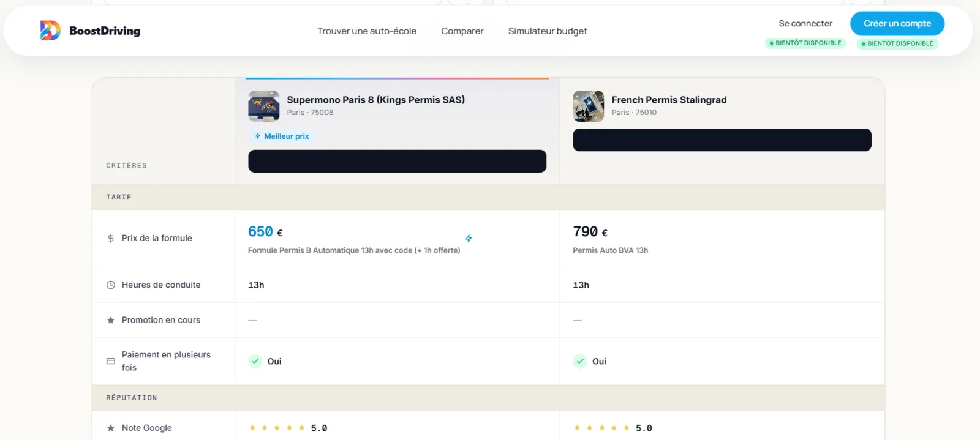Click the dollar icon beside Prix de la formule

pyautogui.click(x=111, y=238)
